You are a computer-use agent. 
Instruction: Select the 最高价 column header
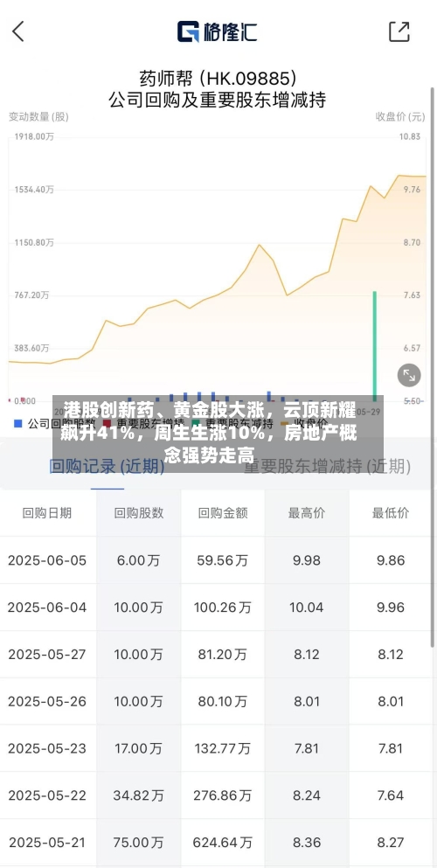307,513
